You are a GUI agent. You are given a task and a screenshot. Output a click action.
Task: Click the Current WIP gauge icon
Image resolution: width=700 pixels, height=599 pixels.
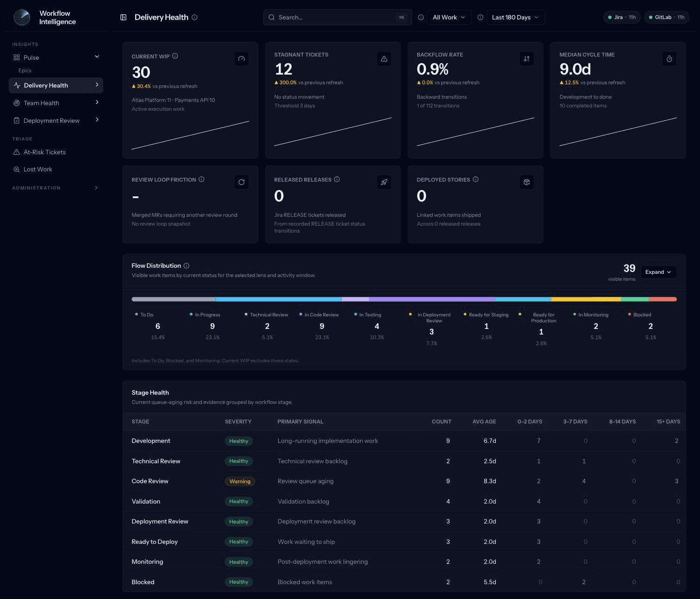(x=241, y=59)
